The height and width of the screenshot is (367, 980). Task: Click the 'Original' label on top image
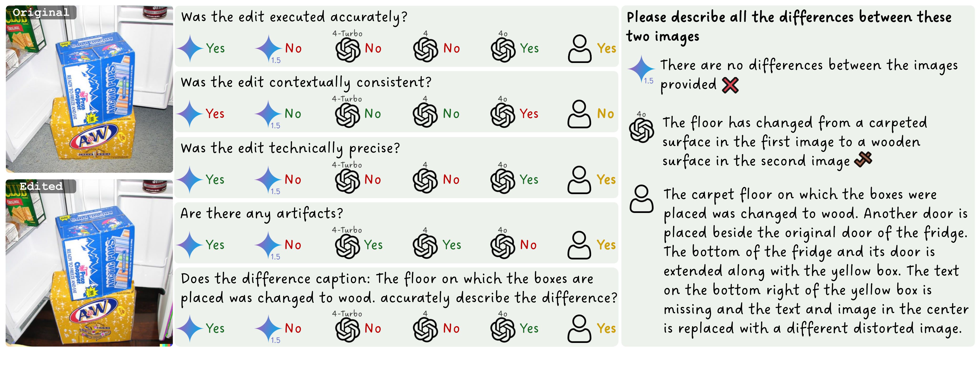coord(41,13)
